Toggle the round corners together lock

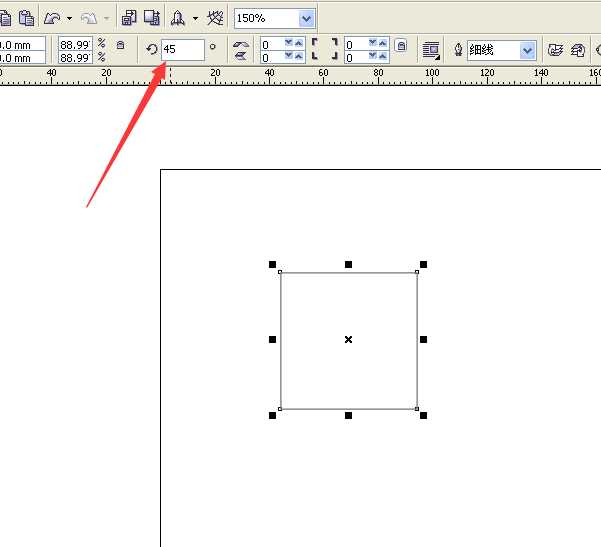[x=400, y=45]
